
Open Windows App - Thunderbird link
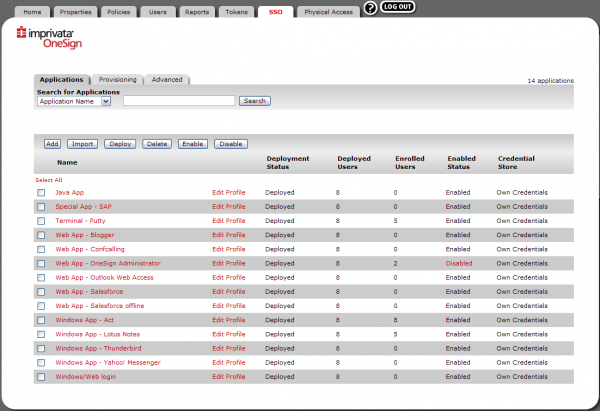(98, 348)
